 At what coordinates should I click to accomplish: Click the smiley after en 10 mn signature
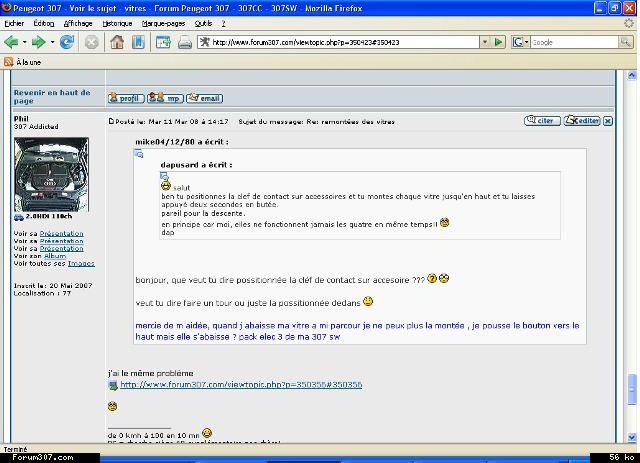pos(207,432)
